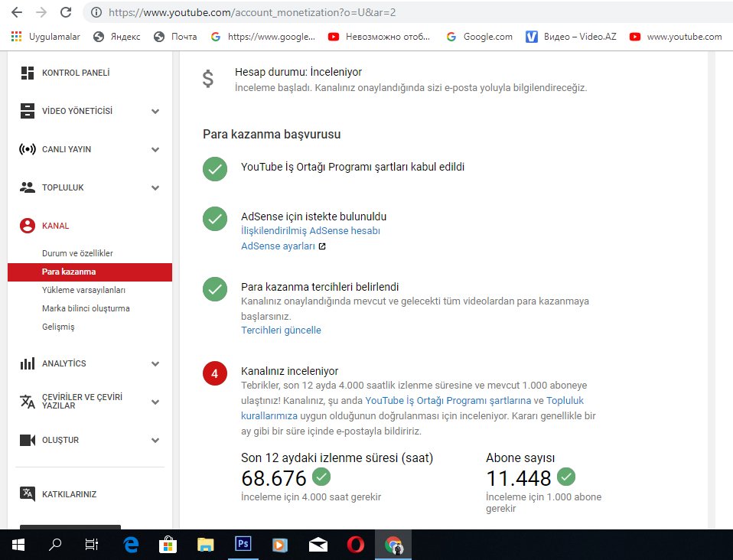Click the 'Hesap durumu: İnceleniyor' text
The image size is (733, 560).
[298, 72]
